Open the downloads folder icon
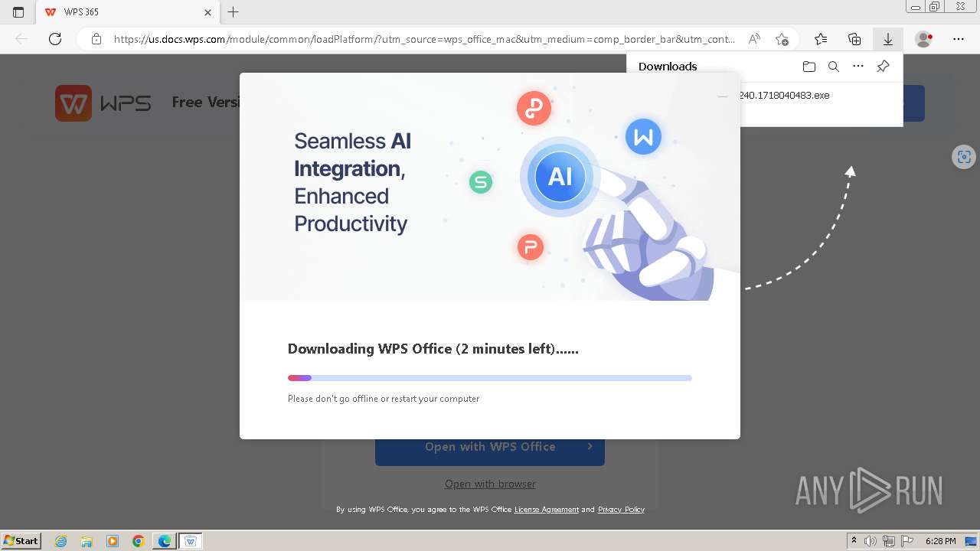 (809, 67)
